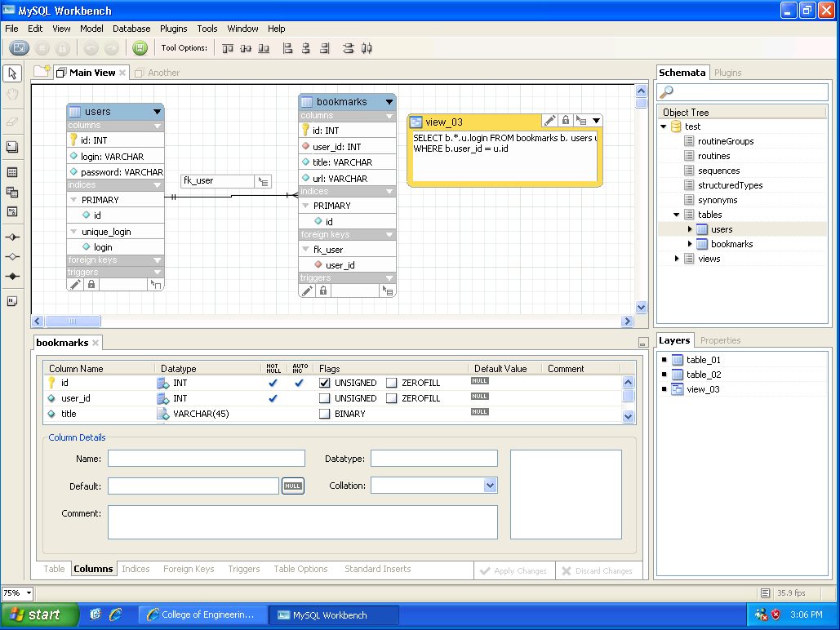840x630 pixels.
Task: Collapse the bookmarks table via its header arrow
Action: tap(389, 102)
